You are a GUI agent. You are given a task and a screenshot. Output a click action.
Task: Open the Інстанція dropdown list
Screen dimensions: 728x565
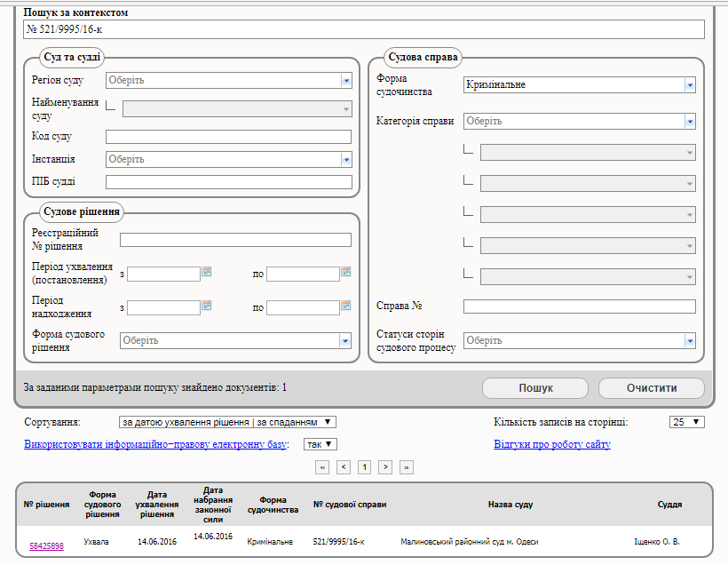(x=346, y=160)
